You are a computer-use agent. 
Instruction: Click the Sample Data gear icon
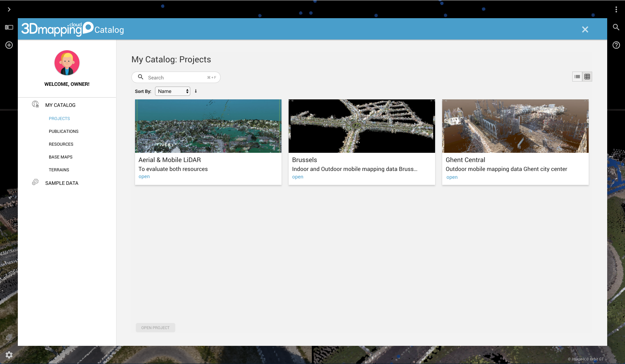point(35,182)
